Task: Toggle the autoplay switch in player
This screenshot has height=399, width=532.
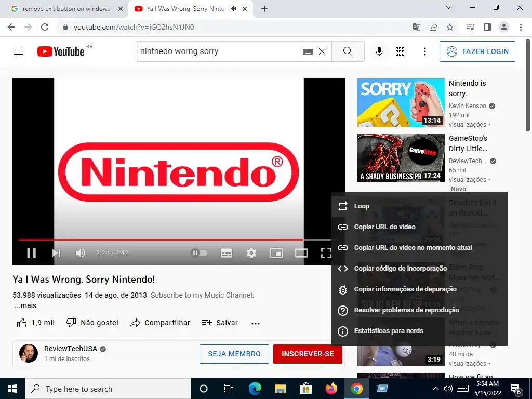Action: [x=199, y=253]
